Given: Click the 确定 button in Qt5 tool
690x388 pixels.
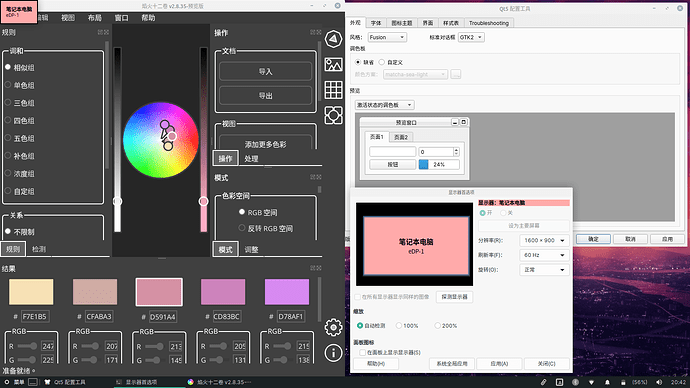Looking at the screenshot, I should 593,239.
